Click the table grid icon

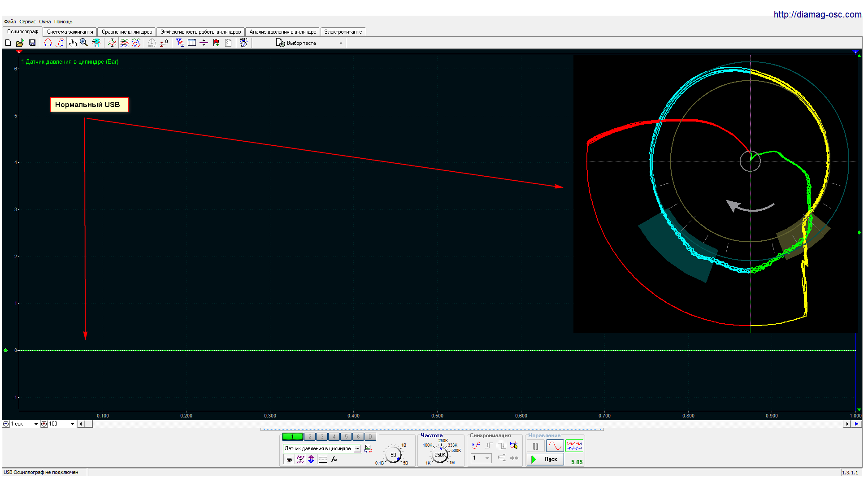coord(192,43)
